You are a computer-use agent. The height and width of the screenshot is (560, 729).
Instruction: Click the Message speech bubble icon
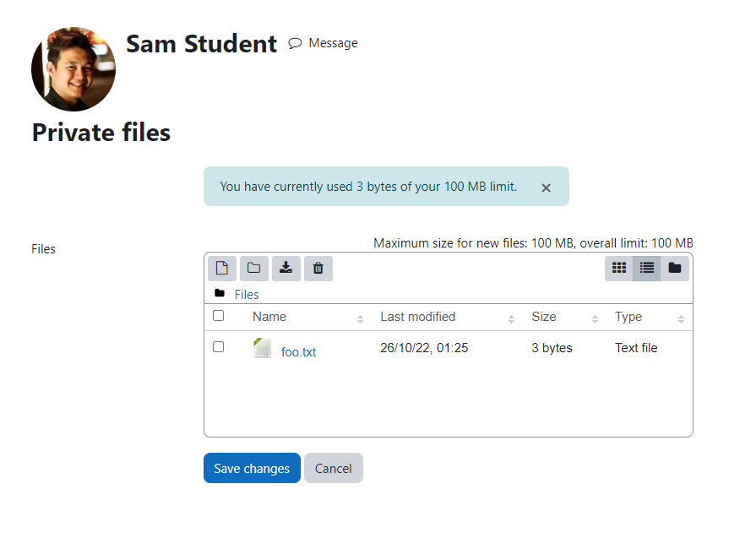coord(295,43)
